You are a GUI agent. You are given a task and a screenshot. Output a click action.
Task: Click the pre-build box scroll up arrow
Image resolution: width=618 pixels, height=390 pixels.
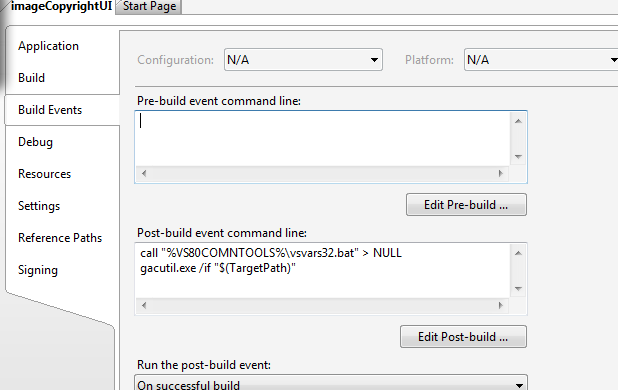(x=518, y=121)
